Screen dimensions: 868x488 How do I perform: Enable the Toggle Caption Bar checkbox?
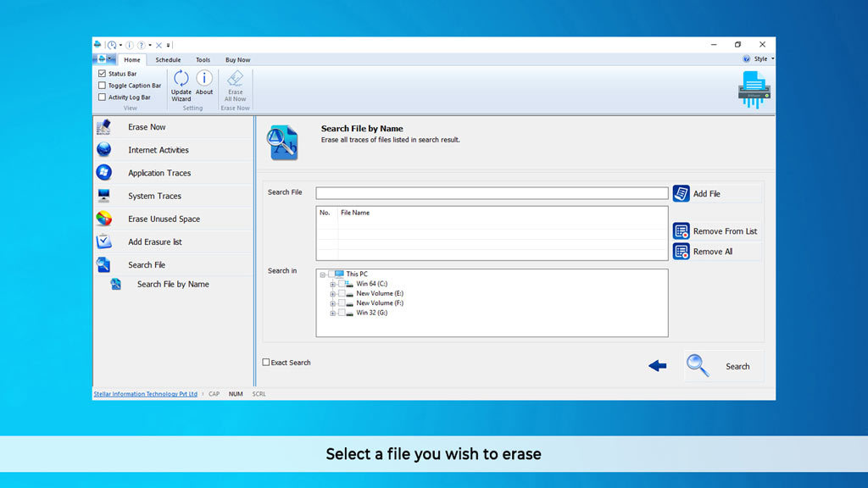pyautogui.click(x=103, y=86)
